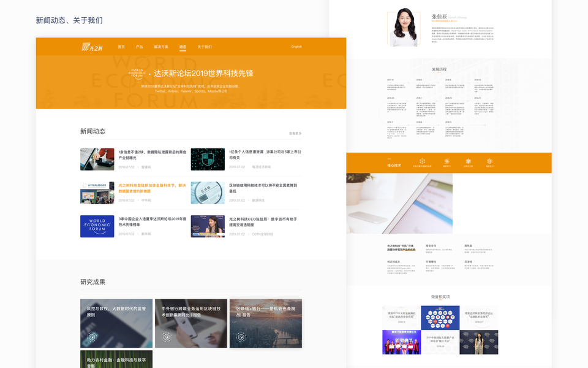Open the blue World Economic Forum thumbnail
This screenshot has height=368, width=588.
97,226
